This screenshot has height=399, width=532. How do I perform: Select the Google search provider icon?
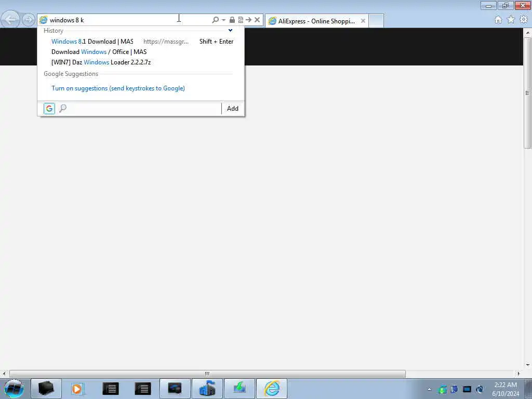click(49, 109)
